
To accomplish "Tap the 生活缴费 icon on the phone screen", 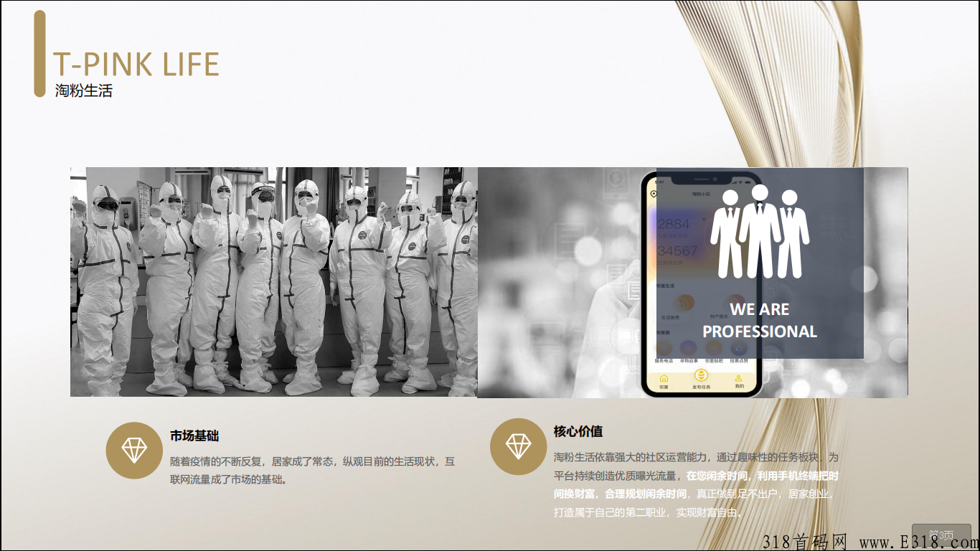I will (686, 303).
